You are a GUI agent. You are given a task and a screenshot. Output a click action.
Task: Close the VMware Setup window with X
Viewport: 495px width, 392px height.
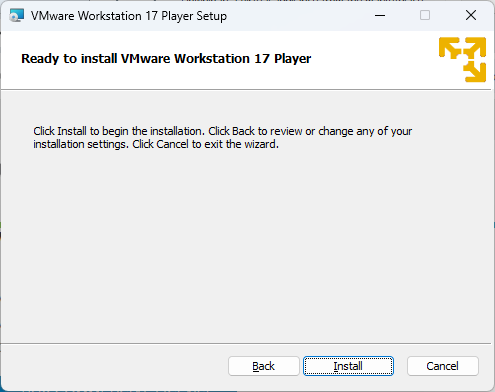(471, 15)
